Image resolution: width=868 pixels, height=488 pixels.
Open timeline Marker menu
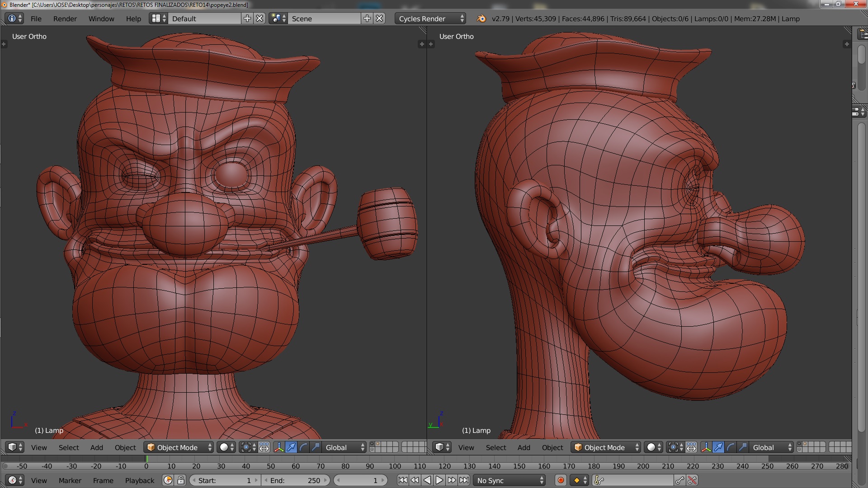pyautogui.click(x=70, y=480)
